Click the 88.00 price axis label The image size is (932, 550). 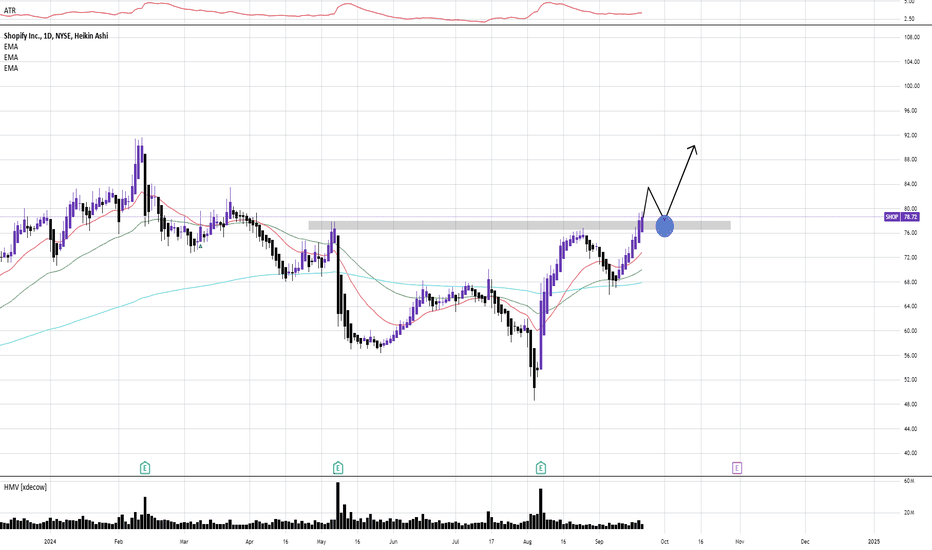coord(911,159)
